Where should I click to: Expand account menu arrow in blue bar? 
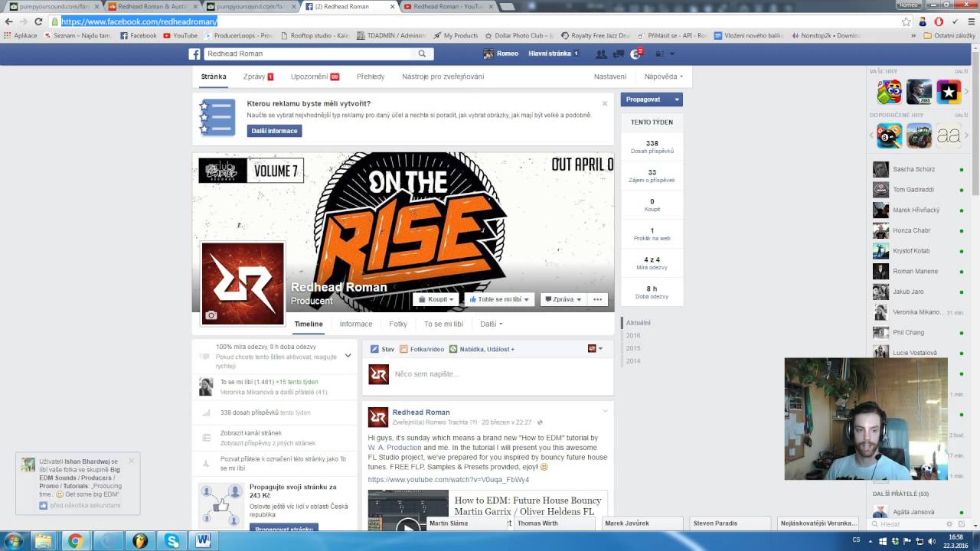(672, 54)
